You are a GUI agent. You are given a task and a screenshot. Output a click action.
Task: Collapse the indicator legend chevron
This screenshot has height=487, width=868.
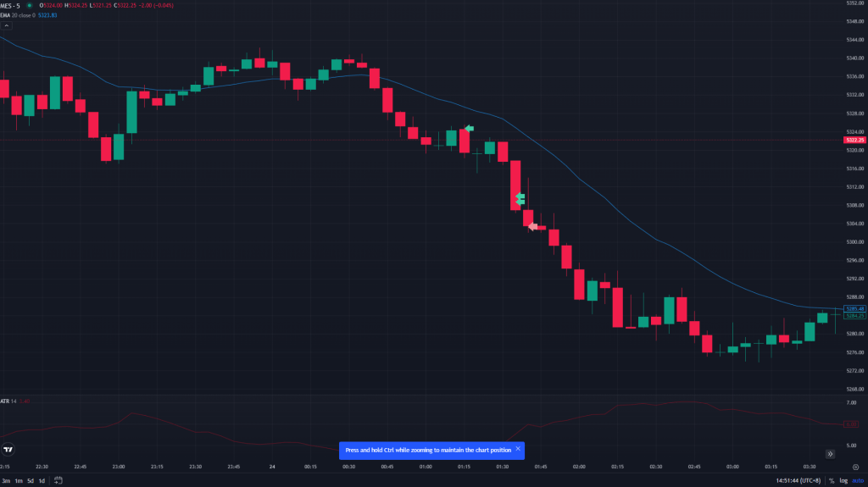coord(5,27)
